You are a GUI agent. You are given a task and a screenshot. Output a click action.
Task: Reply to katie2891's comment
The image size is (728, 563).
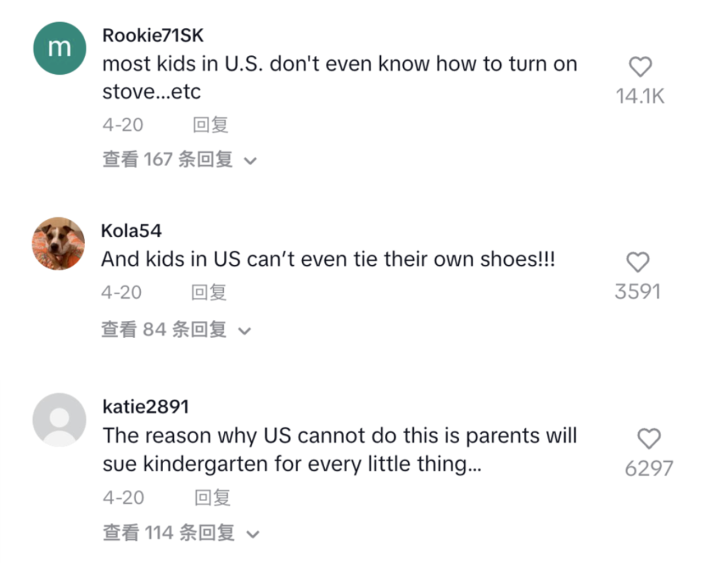coord(212,498)
